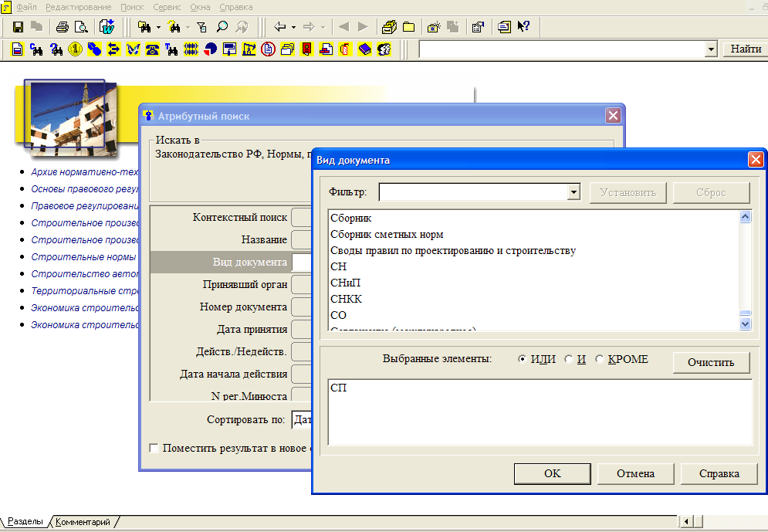Click the magnifying glass search icon
This screenshot has width=768, height=532.
point(222,26)
